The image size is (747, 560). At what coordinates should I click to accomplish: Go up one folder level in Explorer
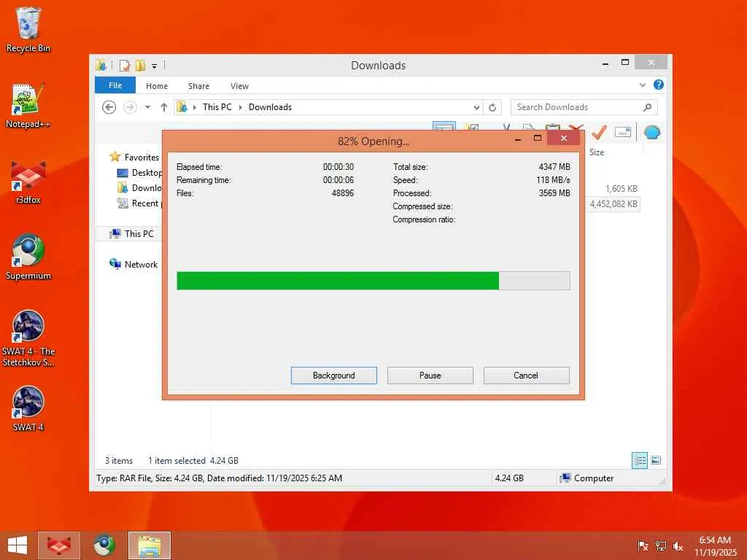164,107
